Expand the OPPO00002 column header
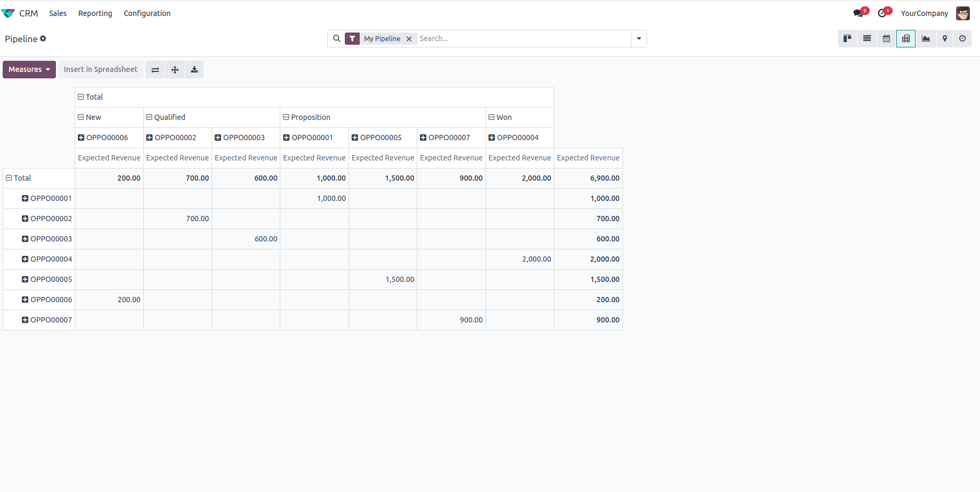 [x=177, y=138]
